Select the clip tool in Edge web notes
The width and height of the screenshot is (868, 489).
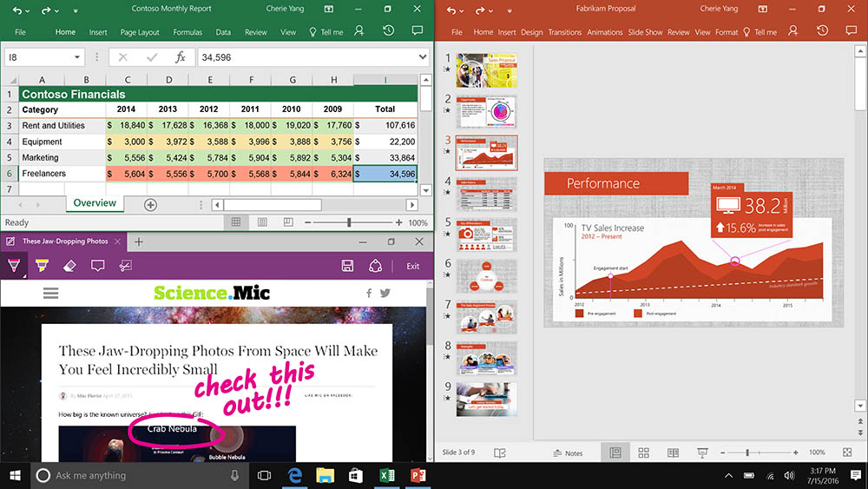pos(125,266)
